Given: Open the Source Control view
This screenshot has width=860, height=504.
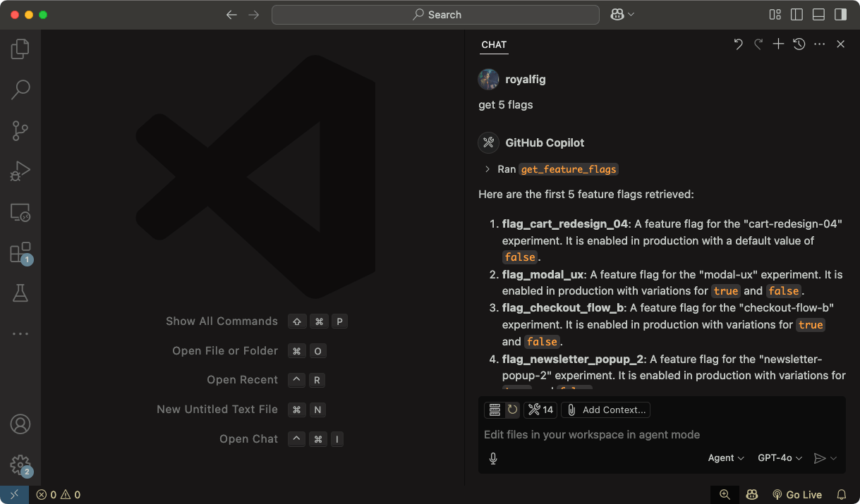Looking at the screenshot, I should click(x=20, y=130).
